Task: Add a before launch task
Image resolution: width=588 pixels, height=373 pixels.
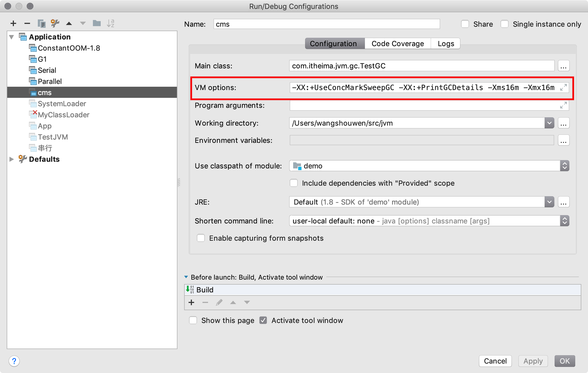Action: coord(191,302)
